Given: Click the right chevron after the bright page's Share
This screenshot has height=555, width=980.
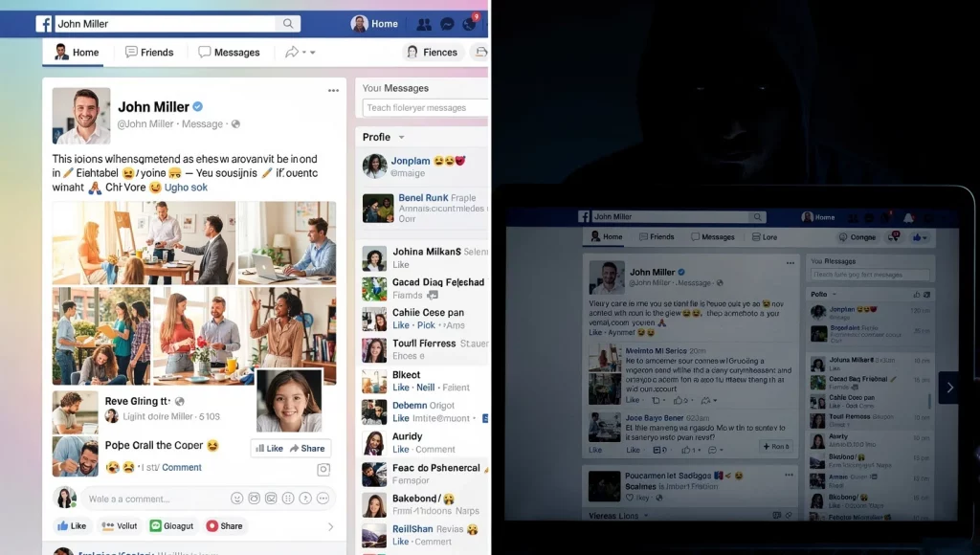Looking at the screenshot, I should click(330, 527).
